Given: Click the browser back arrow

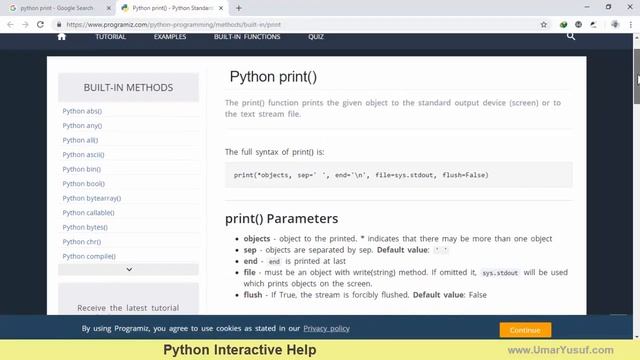Looking at the screenshot, I should [x=10, y=24].
